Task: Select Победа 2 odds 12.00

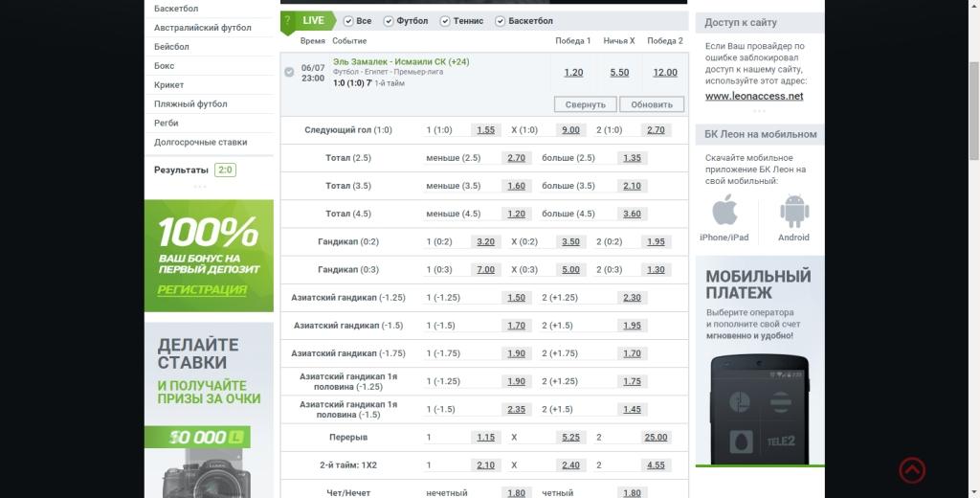Action: tap(665, 73)
